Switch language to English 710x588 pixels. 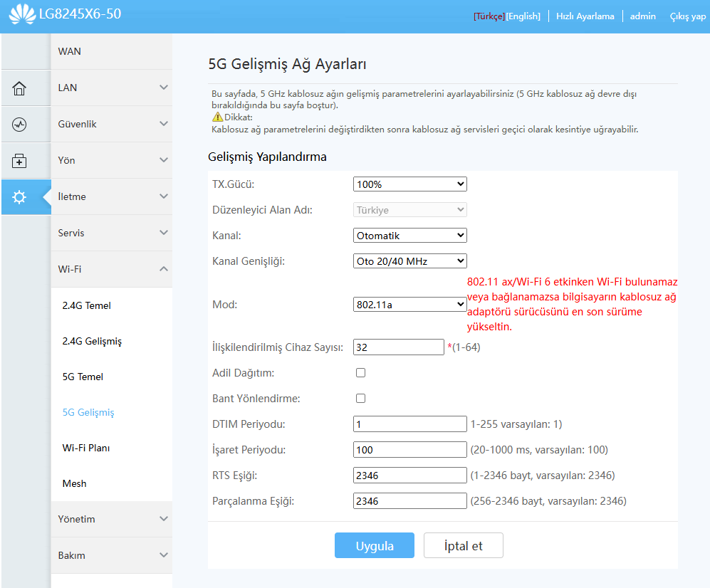coord(523,16)
